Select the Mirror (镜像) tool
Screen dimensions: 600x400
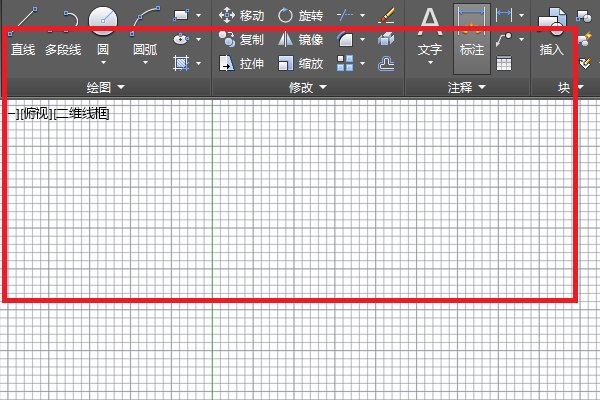pyautogui.click(x=300, y=40)
